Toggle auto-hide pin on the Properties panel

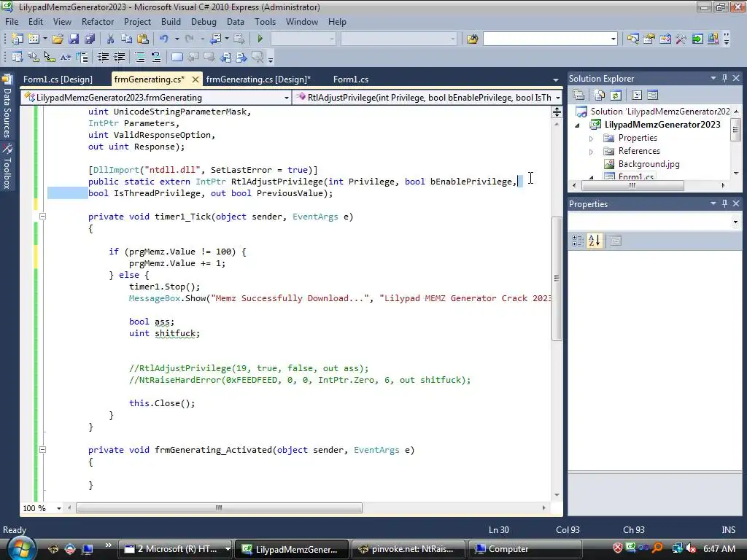(724, 203)
